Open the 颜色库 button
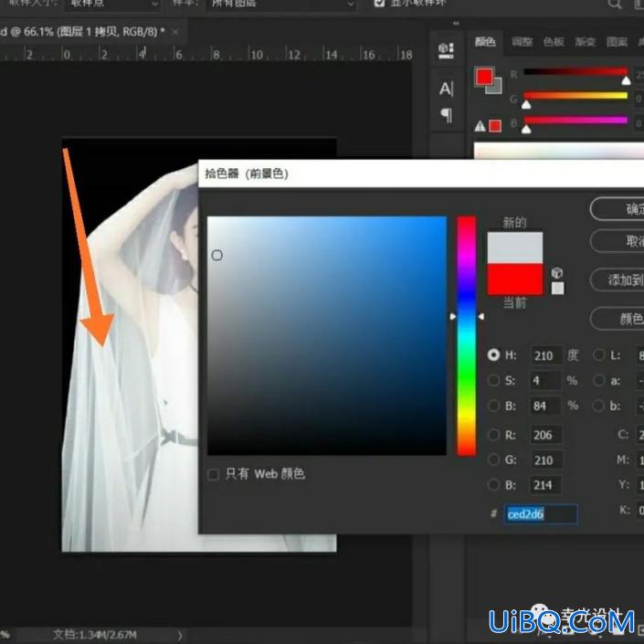Screen dimensions: 644x644 618,318
